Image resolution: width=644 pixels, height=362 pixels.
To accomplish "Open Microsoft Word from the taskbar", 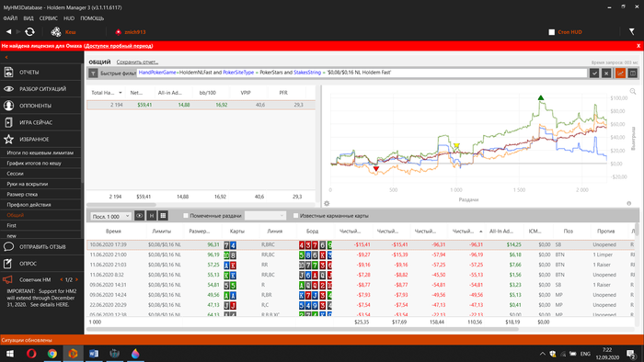I will [94, 354].
